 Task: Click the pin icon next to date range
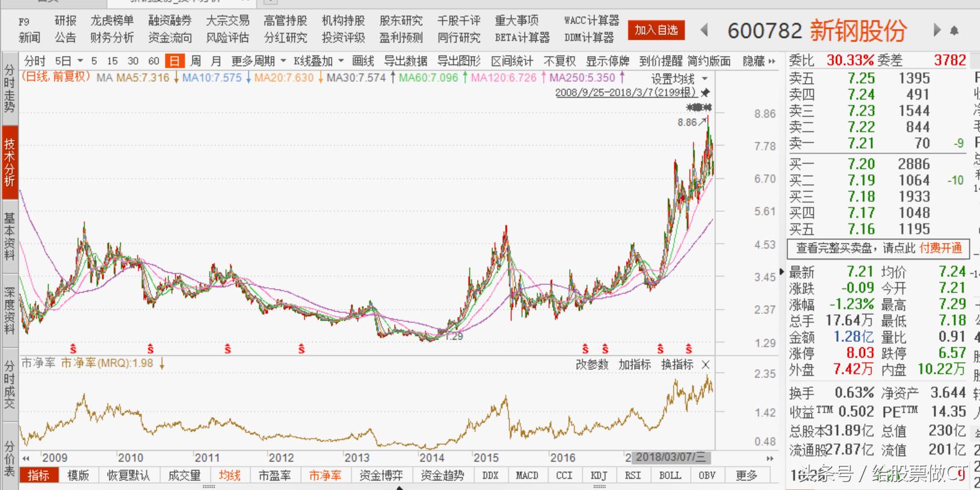click(x=705, y=93)
